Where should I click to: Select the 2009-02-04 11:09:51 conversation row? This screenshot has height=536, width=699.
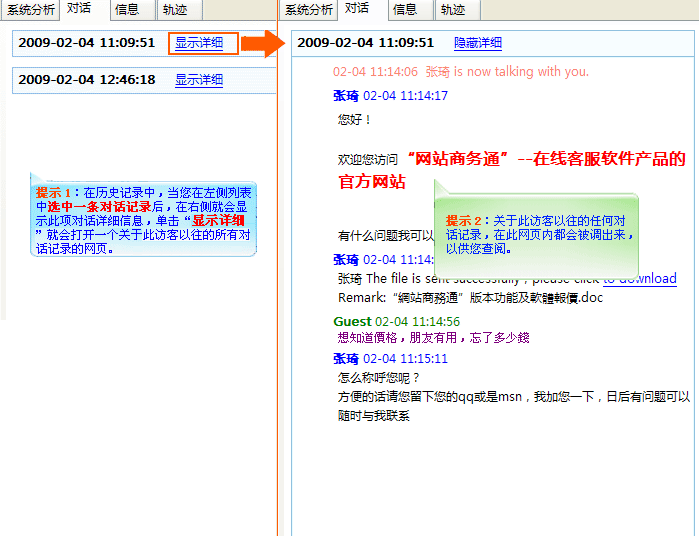pos(87,43)
